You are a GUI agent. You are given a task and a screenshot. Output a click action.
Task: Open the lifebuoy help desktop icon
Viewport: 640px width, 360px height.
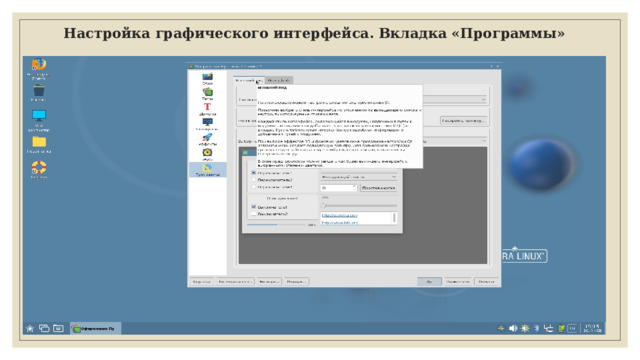[39, 167]
